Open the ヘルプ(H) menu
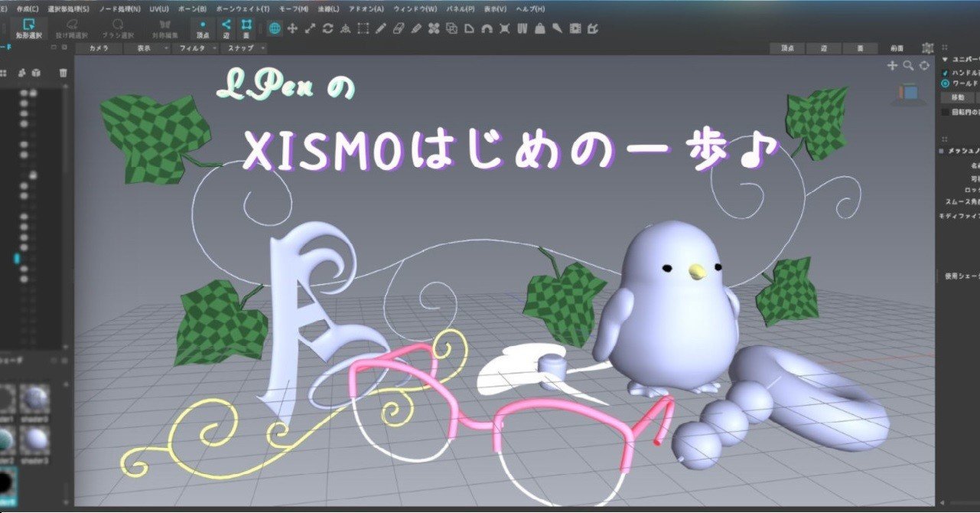The image size is (980, 513). (531, 8)
